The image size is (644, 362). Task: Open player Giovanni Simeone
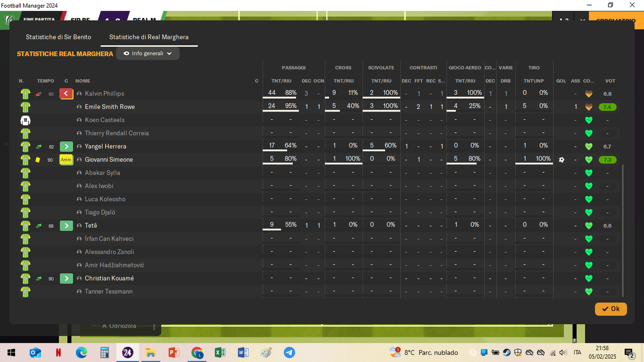click(109, 160)
